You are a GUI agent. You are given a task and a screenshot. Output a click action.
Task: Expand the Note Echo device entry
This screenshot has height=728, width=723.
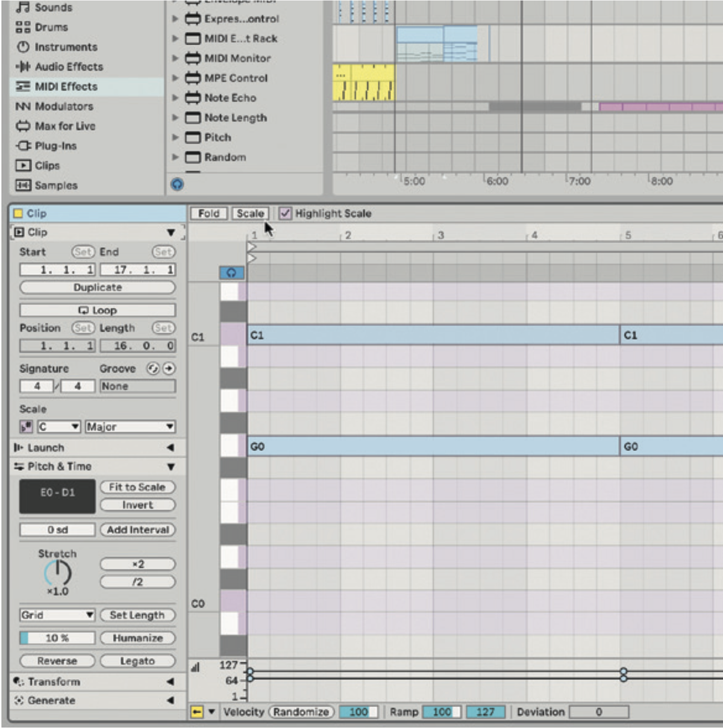175,98
